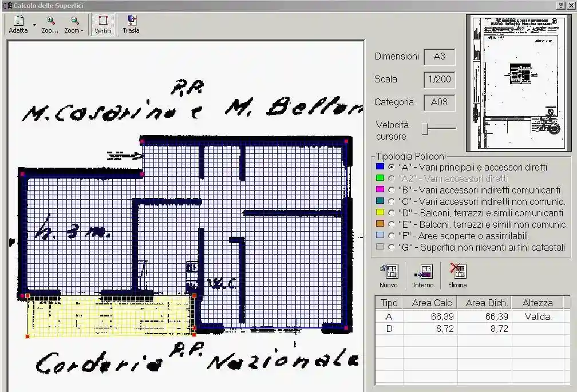The image size is (577, 392).
Task: Toggle the Vertici vertices tool
Action: coord(102,25)
